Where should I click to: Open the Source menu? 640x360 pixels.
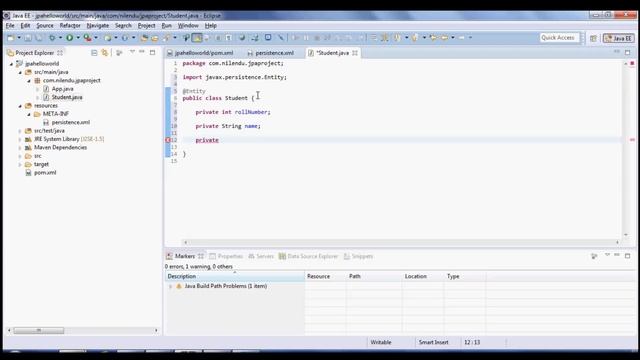(x=44, y=25)
